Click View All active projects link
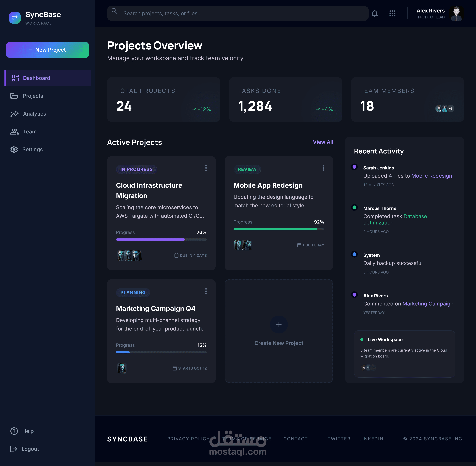The image size is (476, 466). tap(323, 142)
